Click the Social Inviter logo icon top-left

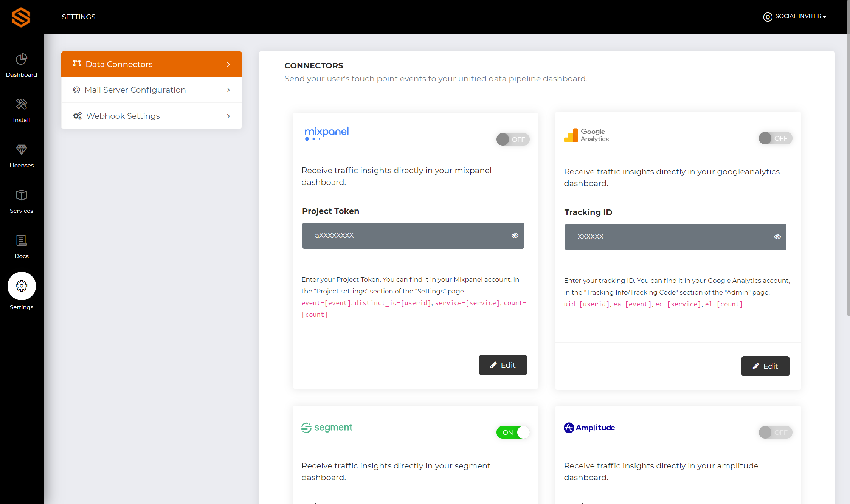click(21, 17)
